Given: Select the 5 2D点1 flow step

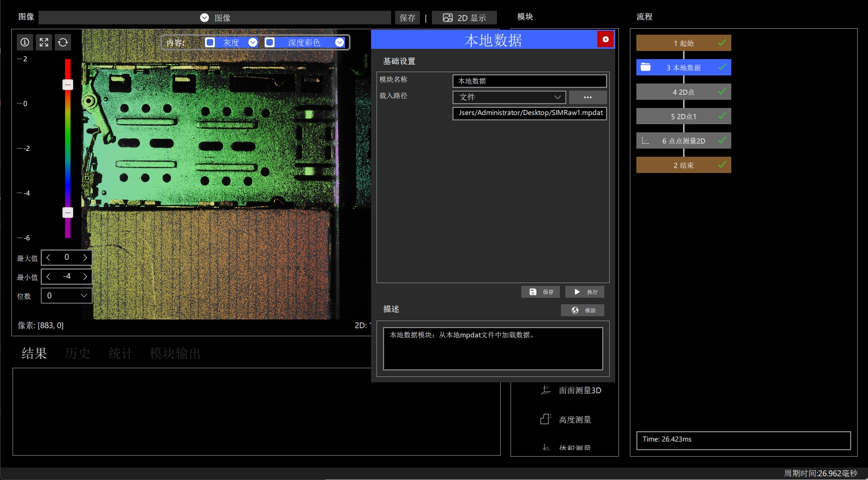Looking at the screenshot, I should pyautogui.click(x=684, y=116).
